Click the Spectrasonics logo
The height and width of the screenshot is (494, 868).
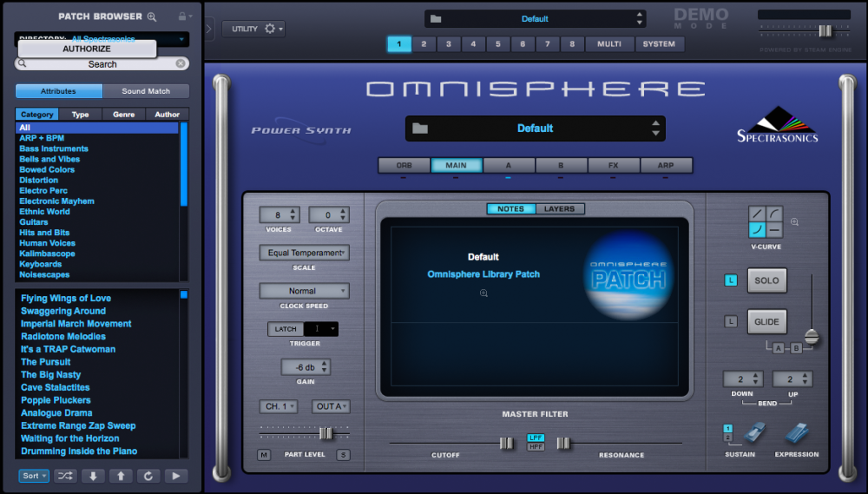pos(777,125)
